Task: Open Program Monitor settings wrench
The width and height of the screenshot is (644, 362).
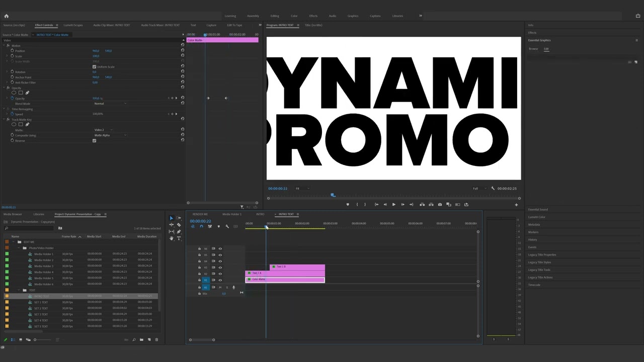Action: [x=493, y=189]
